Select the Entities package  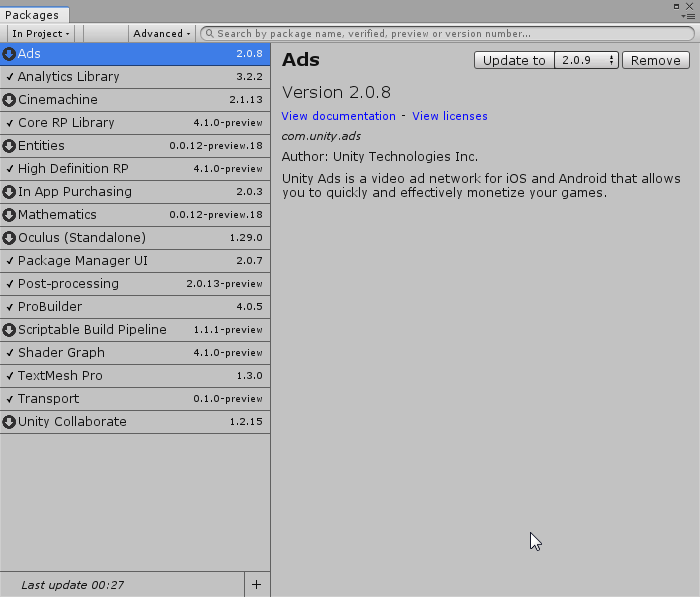click(x=135, y=146)
